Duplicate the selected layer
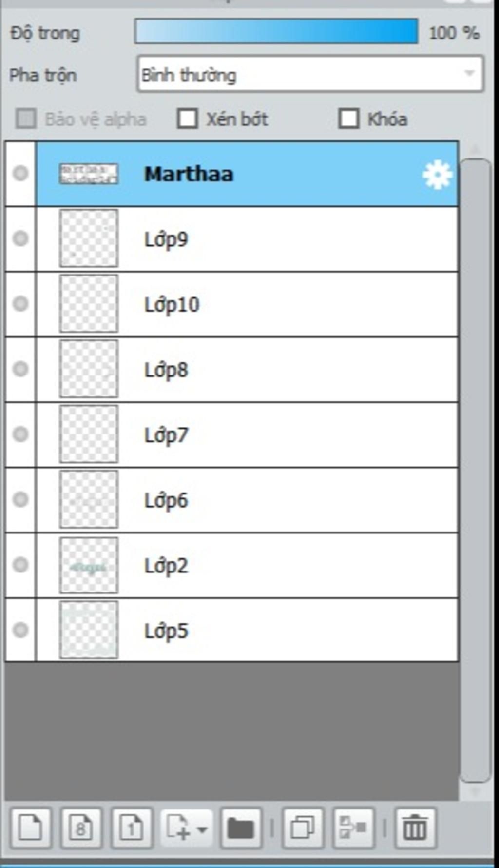This screenshot has width=499, height=868. pos(303,828)
